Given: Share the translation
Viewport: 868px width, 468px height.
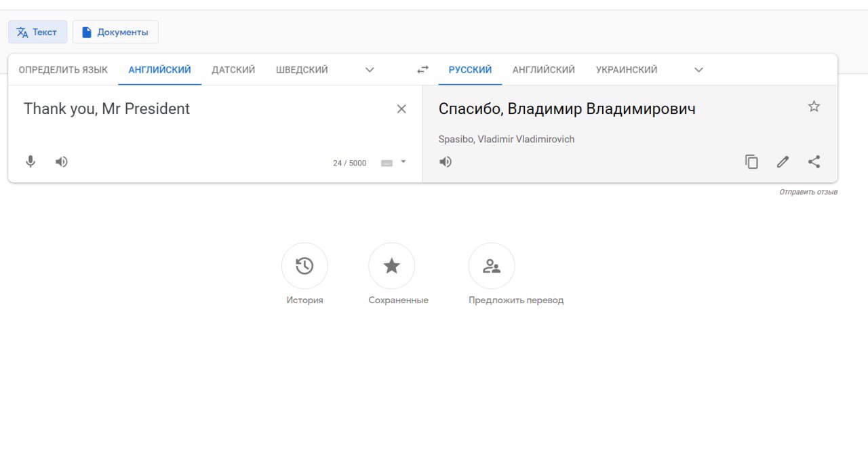Looking at the screenshot, I should 814,161.
